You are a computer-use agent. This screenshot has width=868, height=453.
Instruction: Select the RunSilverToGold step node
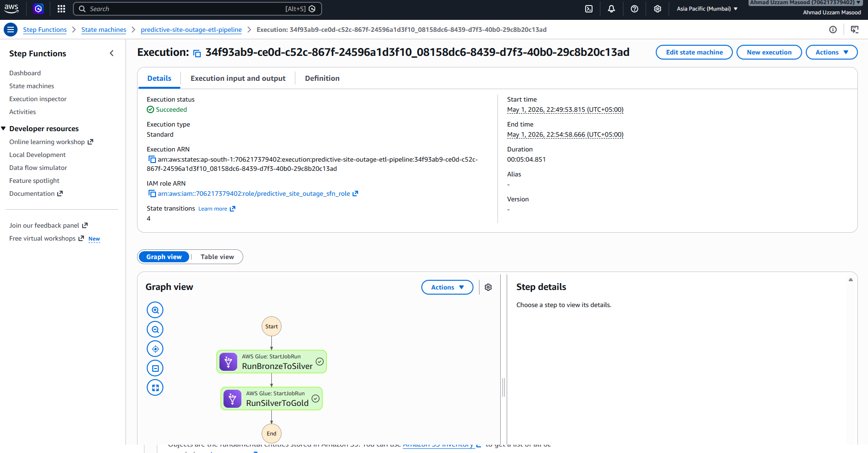click(x=271, y=399)
